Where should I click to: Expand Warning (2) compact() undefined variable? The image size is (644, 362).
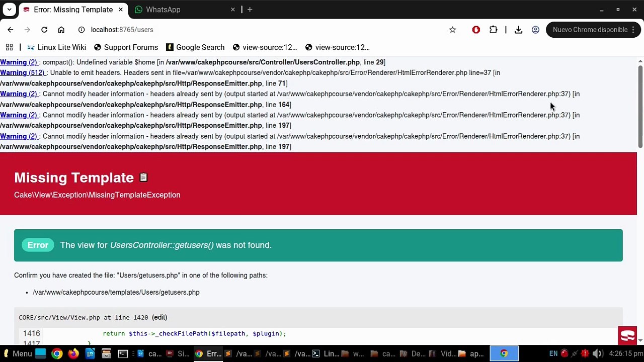click(19, 62)
